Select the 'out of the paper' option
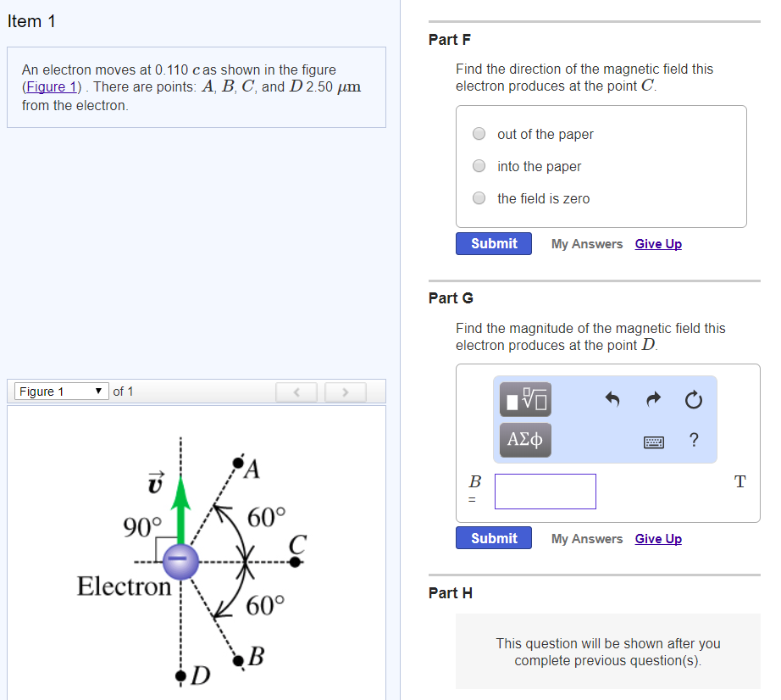 479,133
